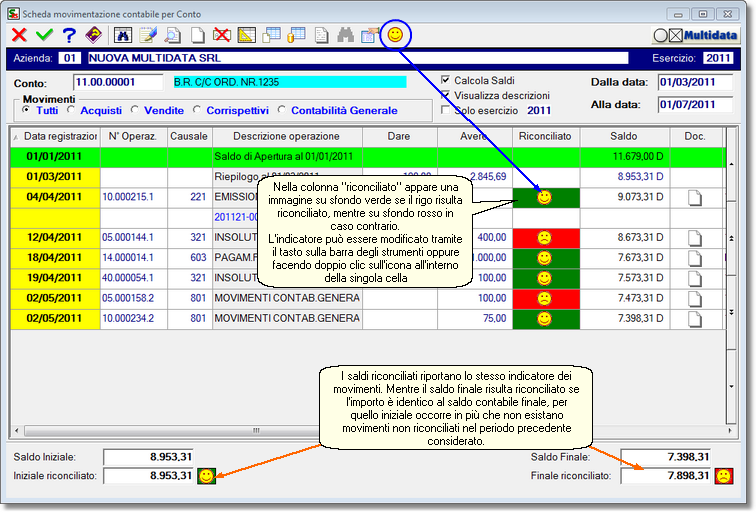Image resolution: width=756 pixels, height=513 pixels.
Task: Click the yellow triangle ruler table icon
Action: pyautogui.click(x=246, y=35)
